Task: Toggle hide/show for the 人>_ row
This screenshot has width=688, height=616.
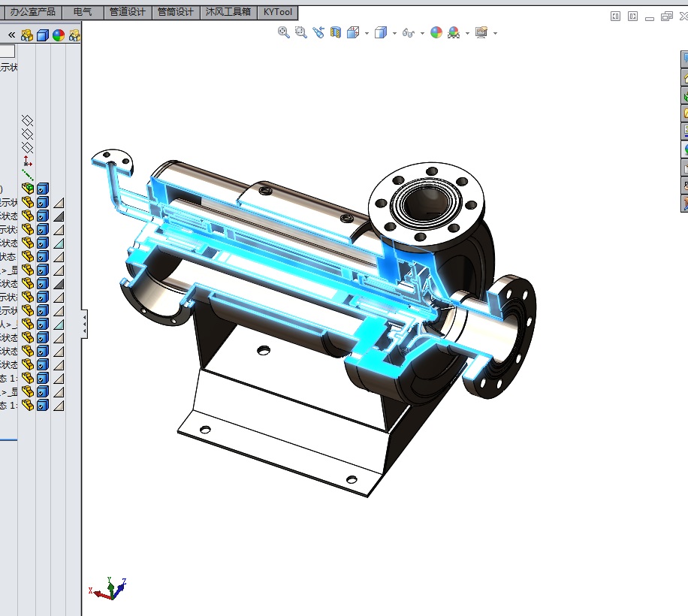Action: point(28,325)
